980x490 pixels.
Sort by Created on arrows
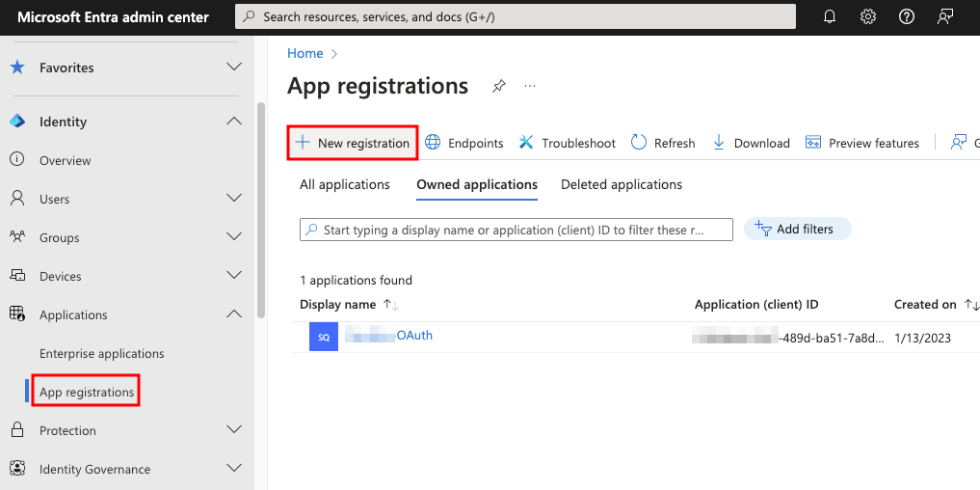(x=971, y=305)
